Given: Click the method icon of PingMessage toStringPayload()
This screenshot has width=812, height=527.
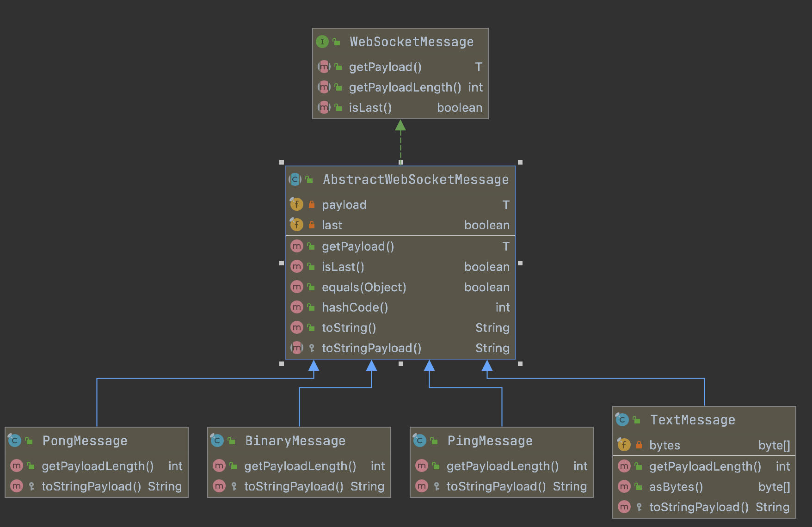Looking at the screenshot, I should (422, 486).
